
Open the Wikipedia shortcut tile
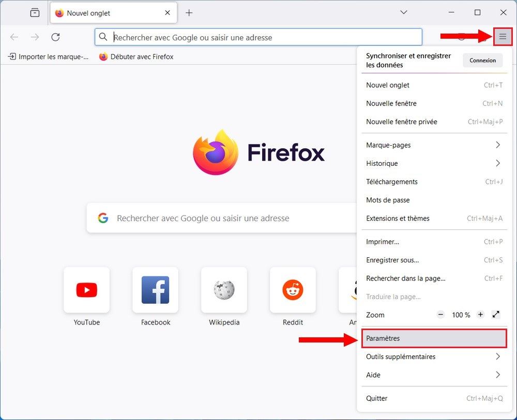[223, 290]
